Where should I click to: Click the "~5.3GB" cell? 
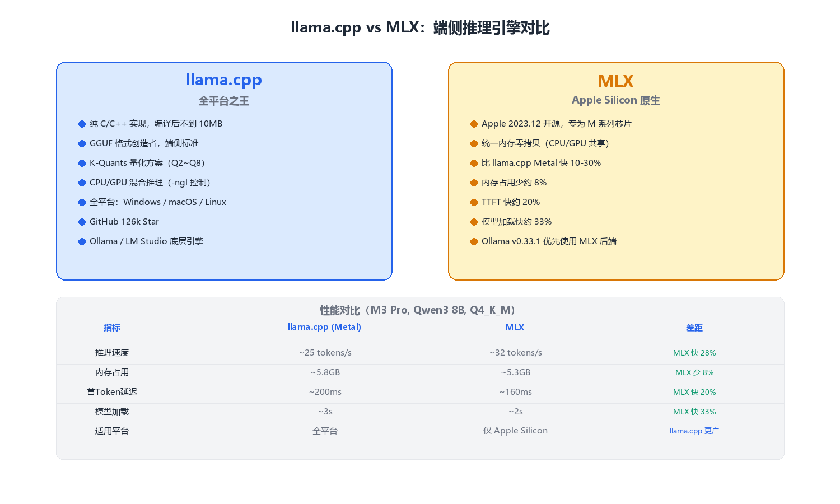click(515, 372)
